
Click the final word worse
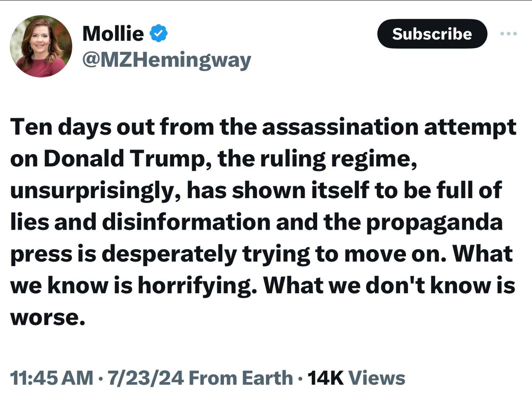click(x=47, y=317)
